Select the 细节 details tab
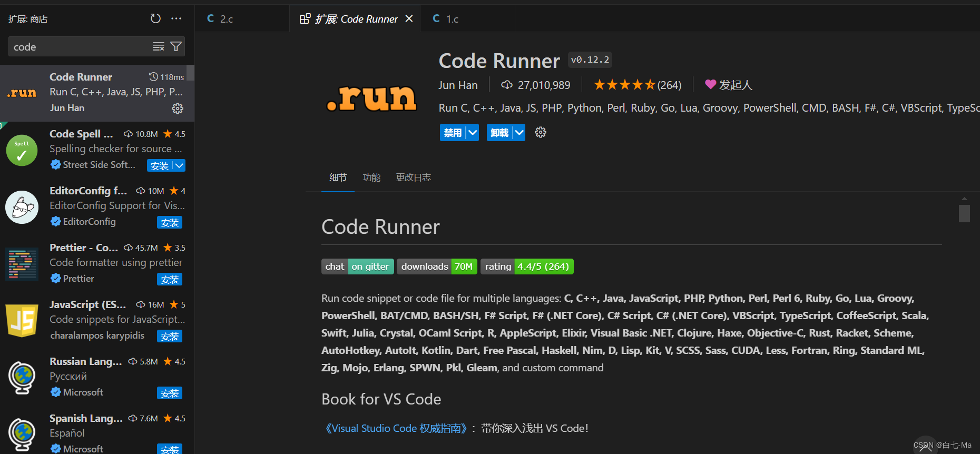The height and width of the screenshot is (454, 980). [338, 177]
